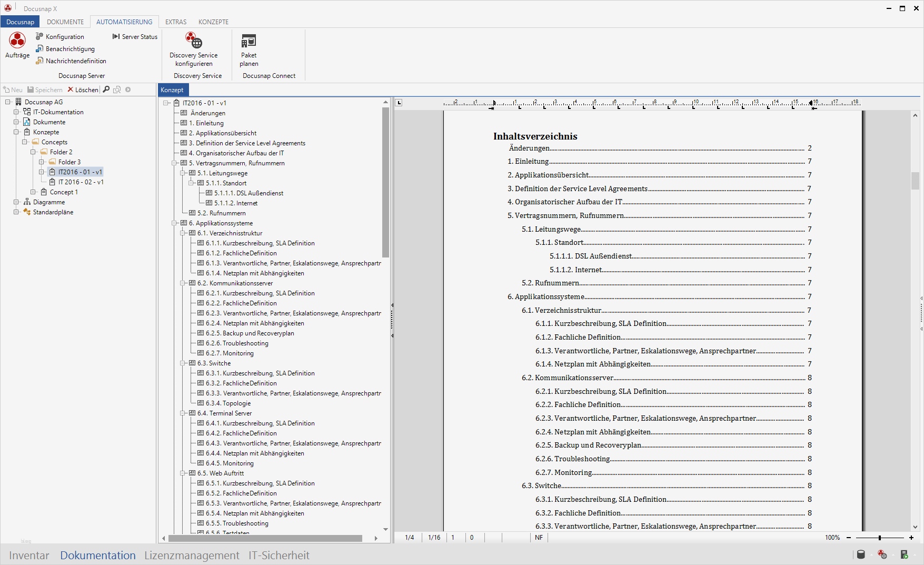Select the Paket planen icon
This screenshot has height=565, width=924.
248,51
